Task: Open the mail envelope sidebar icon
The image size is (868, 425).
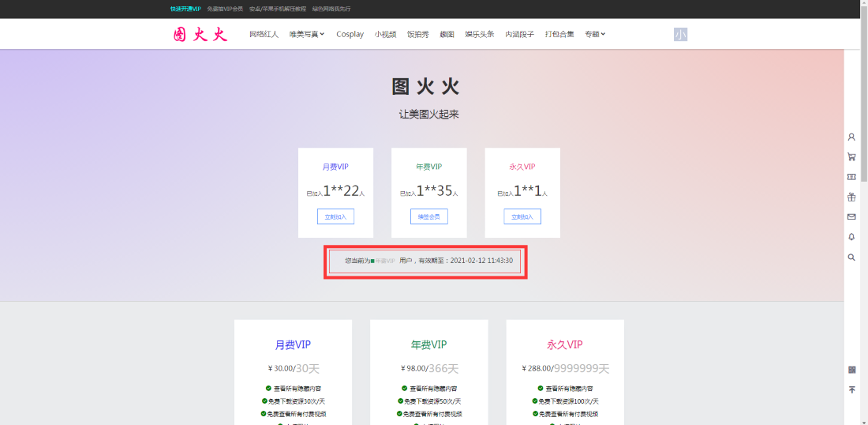Action: coord(851,216)
